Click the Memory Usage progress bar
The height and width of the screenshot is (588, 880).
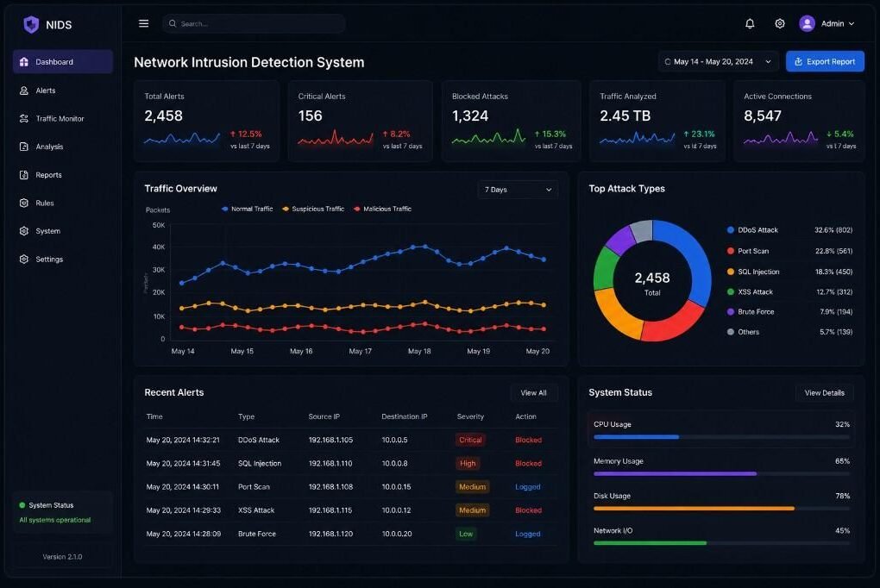722,473
